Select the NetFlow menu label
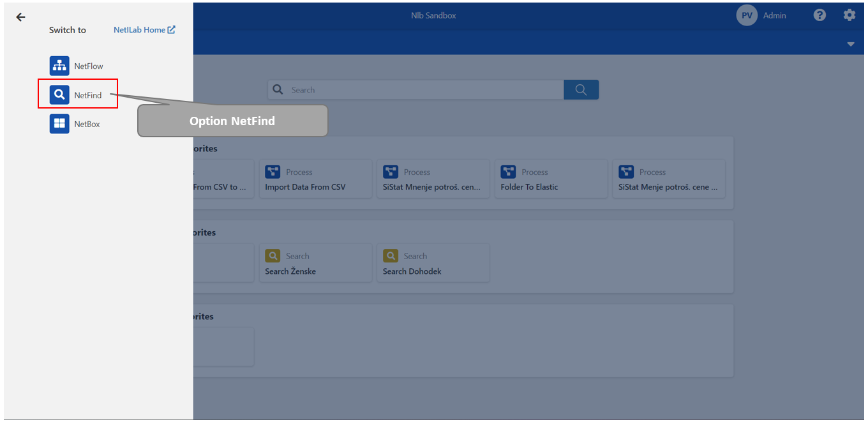This screenshot has height=422, width=868. click(88, 66)
